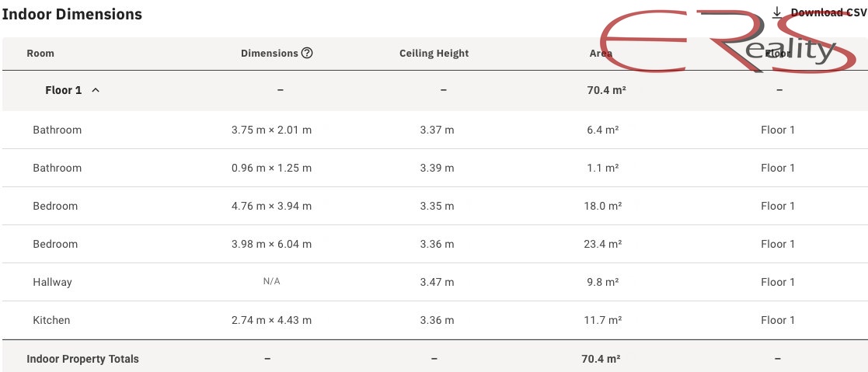Click the download arrow icon

[777, 12]
